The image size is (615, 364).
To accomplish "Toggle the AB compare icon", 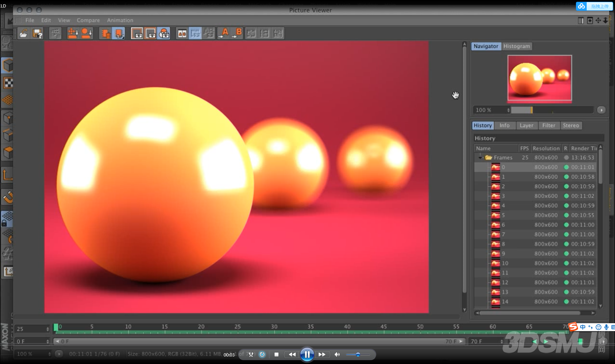I will (182, 33).
